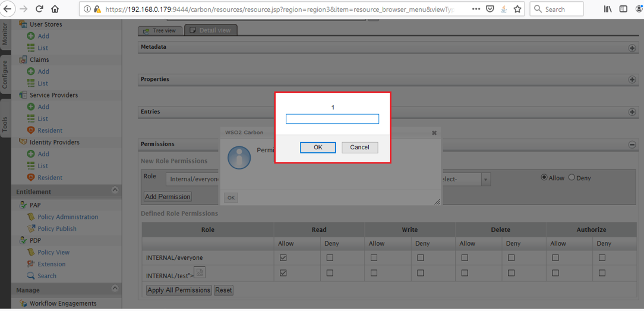Toggle Read Allow for INTERNAL/everyone
The width and height of the screenshot is (644, 311).
pyautogui.click(x=283, y=258)
